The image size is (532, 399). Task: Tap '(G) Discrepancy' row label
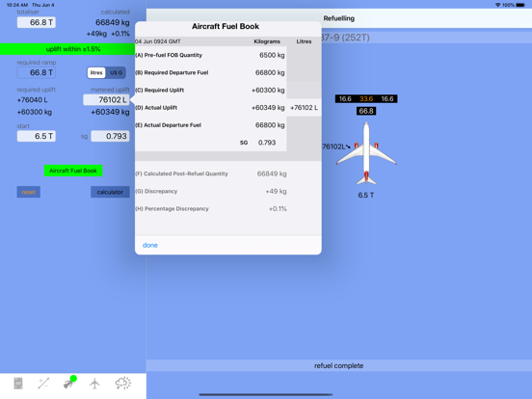tap(156, 192)
